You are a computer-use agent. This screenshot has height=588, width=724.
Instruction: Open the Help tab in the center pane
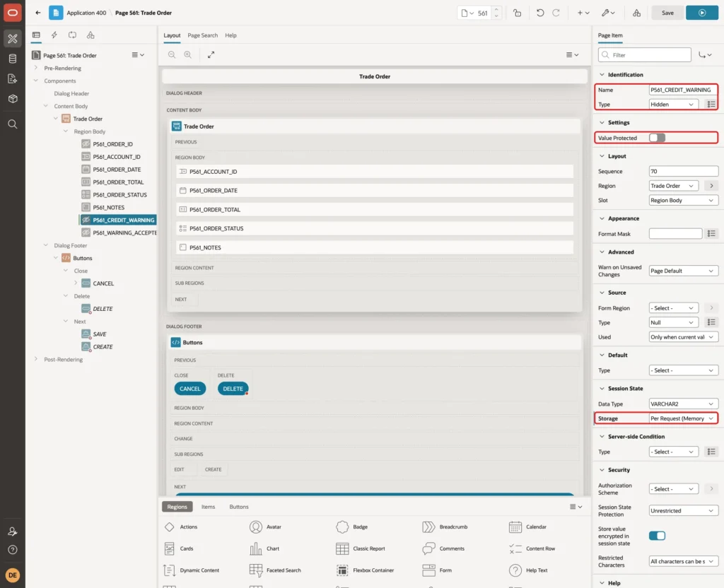point(231,35)
